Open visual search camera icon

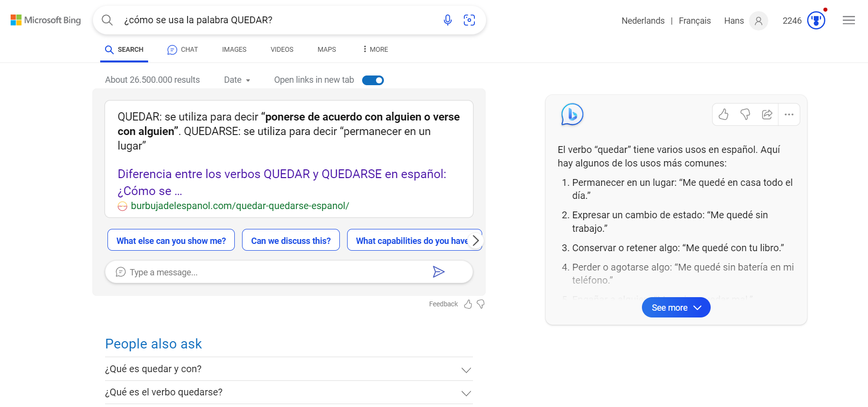point(469,20)
